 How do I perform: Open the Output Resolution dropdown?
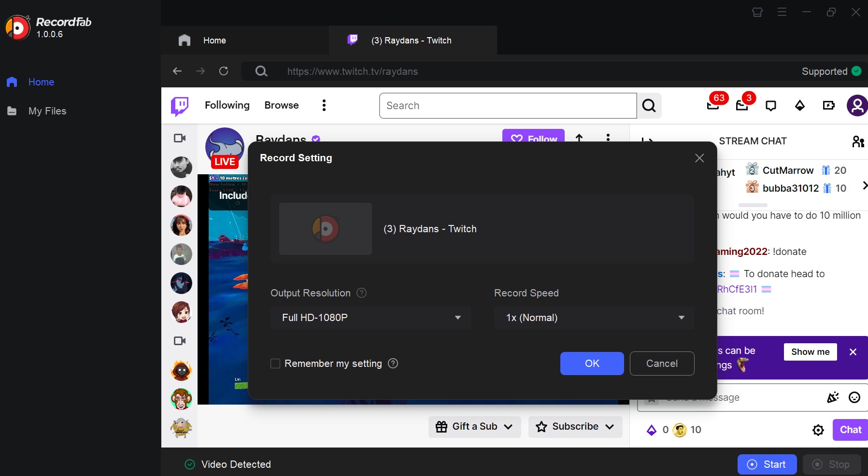(370, 318)
